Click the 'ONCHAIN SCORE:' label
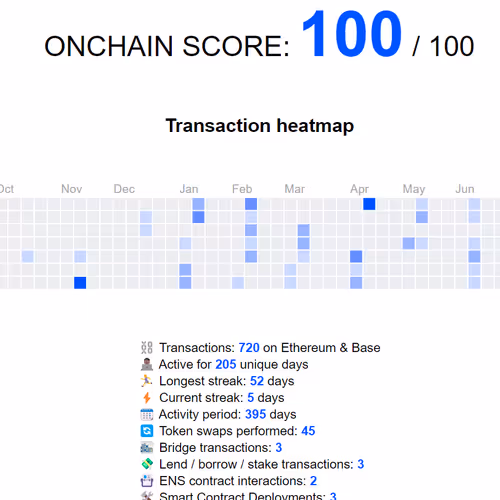500x500 pixels. [167, 46]
